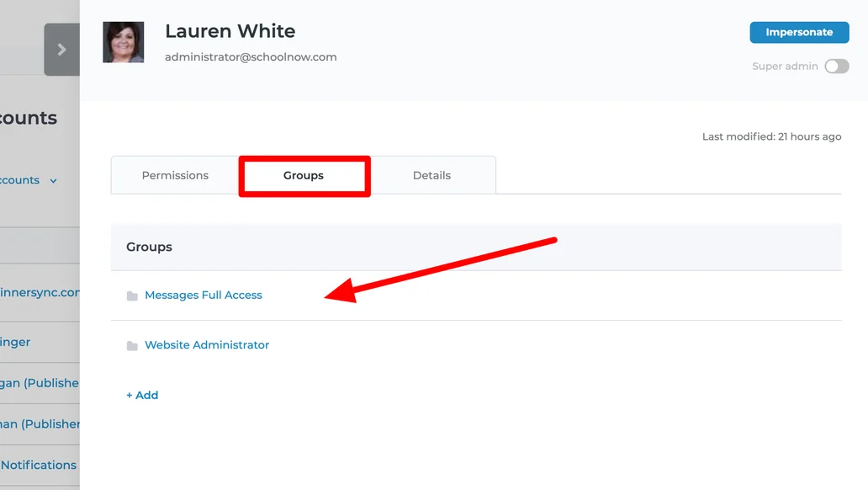
Task: Toggle the Super admin switch
Action: coord(836,67)
